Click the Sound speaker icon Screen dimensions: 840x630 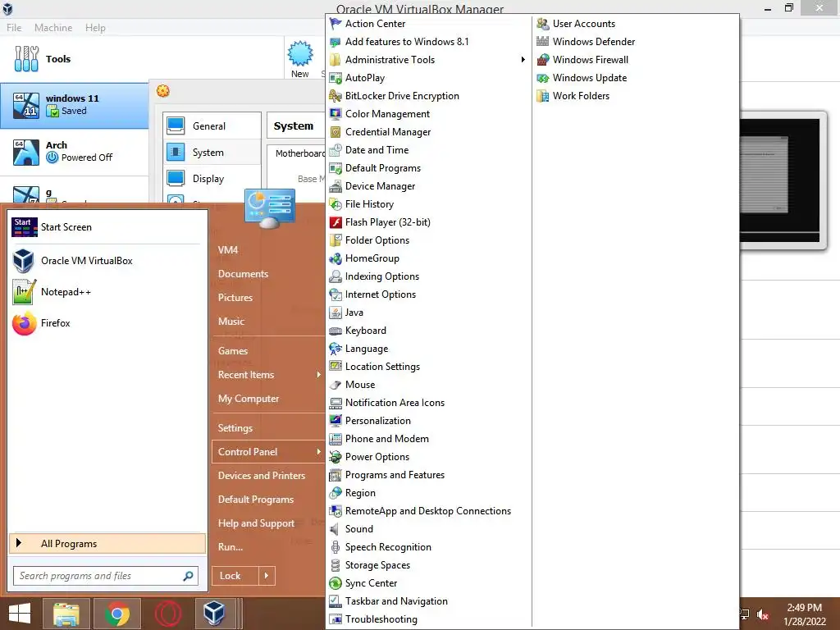(336, 529)
